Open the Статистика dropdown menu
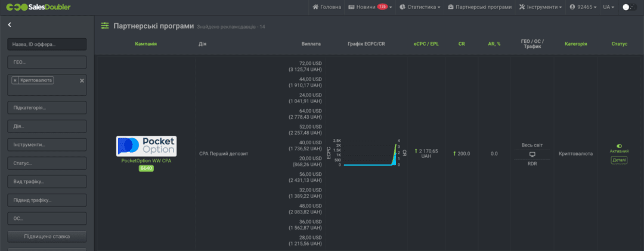The height and width of the screenshot is (251, 644). tap(420, 7)
